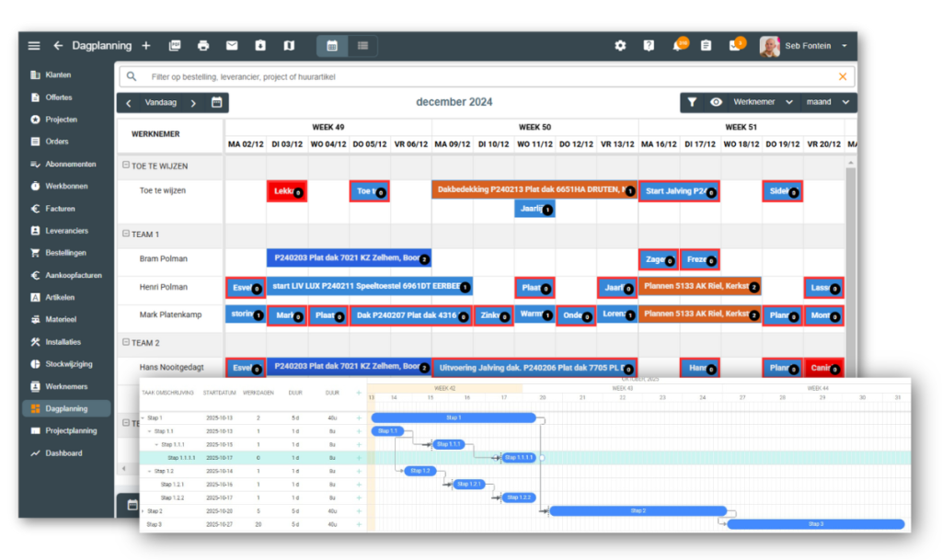Open the settings gear icon
Image resolution: width=942 pixels, height=560 pixels.
point(620,46)
